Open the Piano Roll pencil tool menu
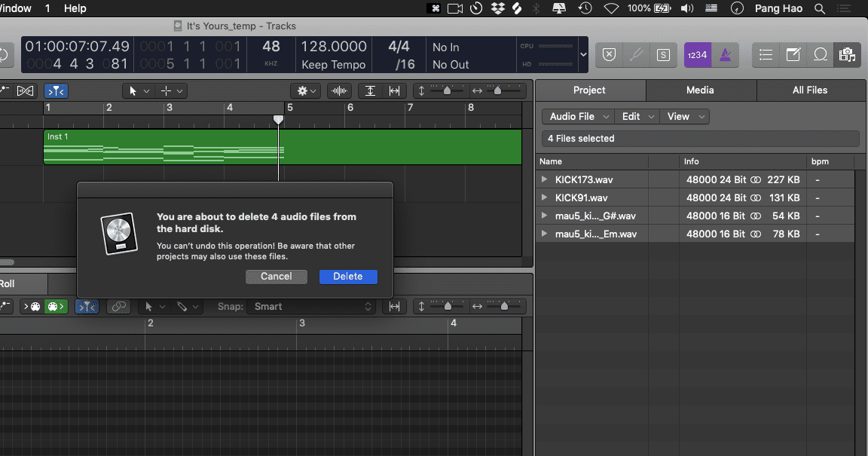Screen dimensions: 868x456 (188, 307)
